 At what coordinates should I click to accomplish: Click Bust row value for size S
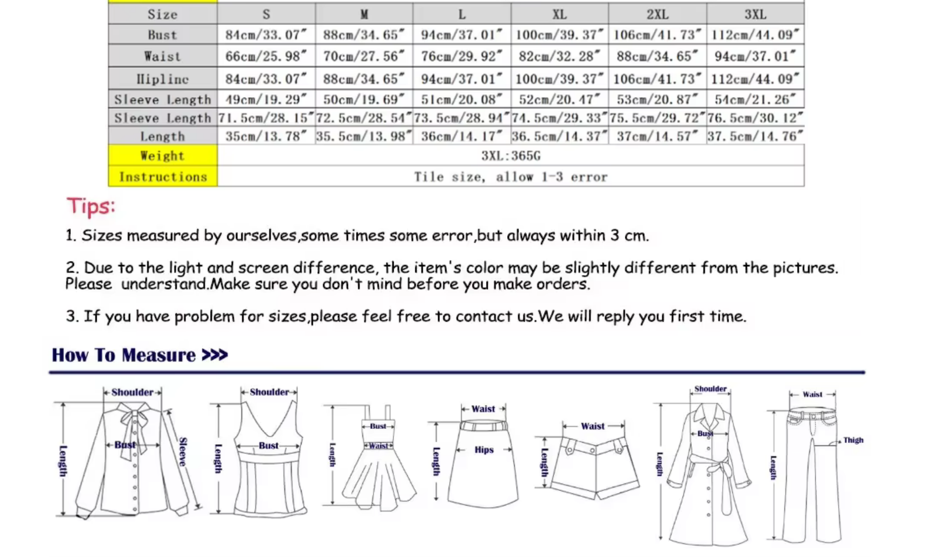point(266,35)
